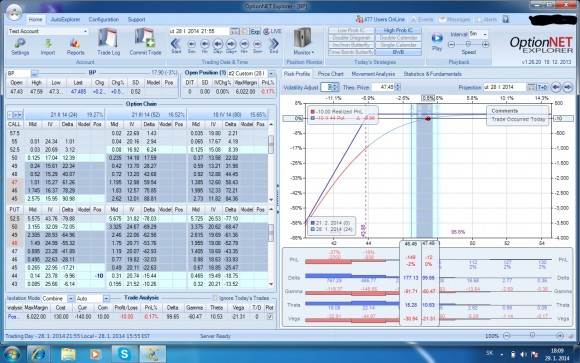Viewport: 580px width, 363px height.
Task: Adjust the Theo. Price stepper
Action: tap(398, 87)
